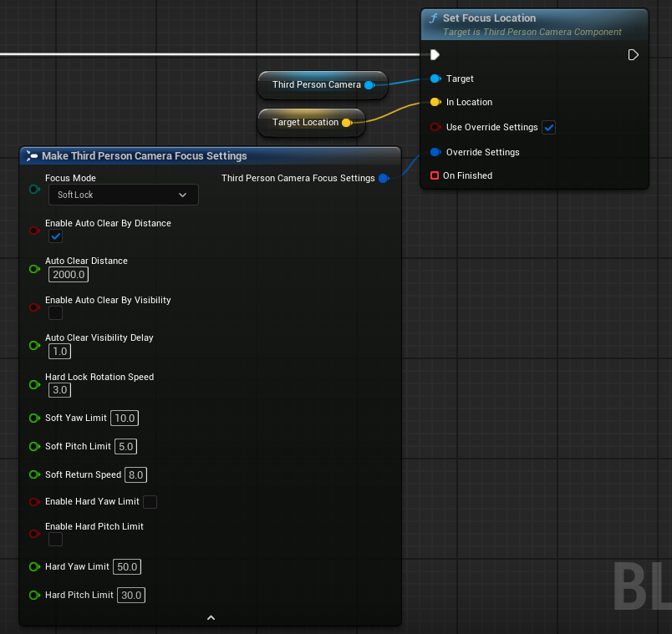Click the Soft Yaw Limit green pin

34,418
